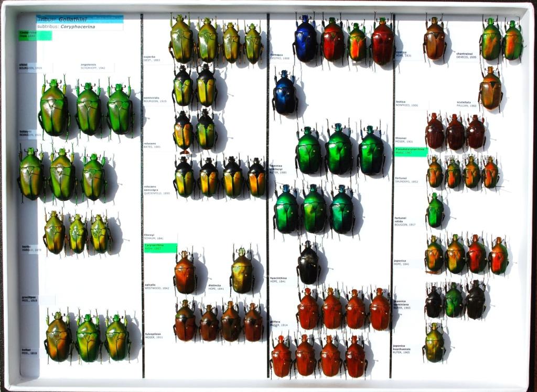Click the beetle beside the scutellata label

[490, 89]
